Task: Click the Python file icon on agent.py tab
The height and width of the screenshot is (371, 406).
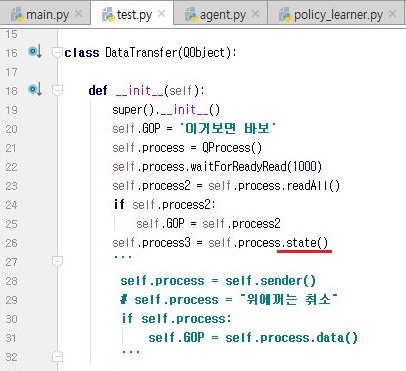Action: [x=191, y=15]
